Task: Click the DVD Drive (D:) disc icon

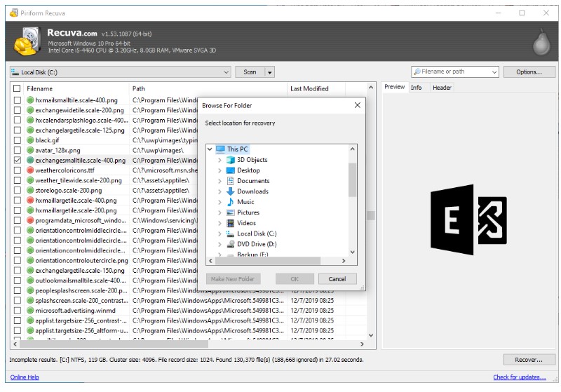Action: point(231,244)
